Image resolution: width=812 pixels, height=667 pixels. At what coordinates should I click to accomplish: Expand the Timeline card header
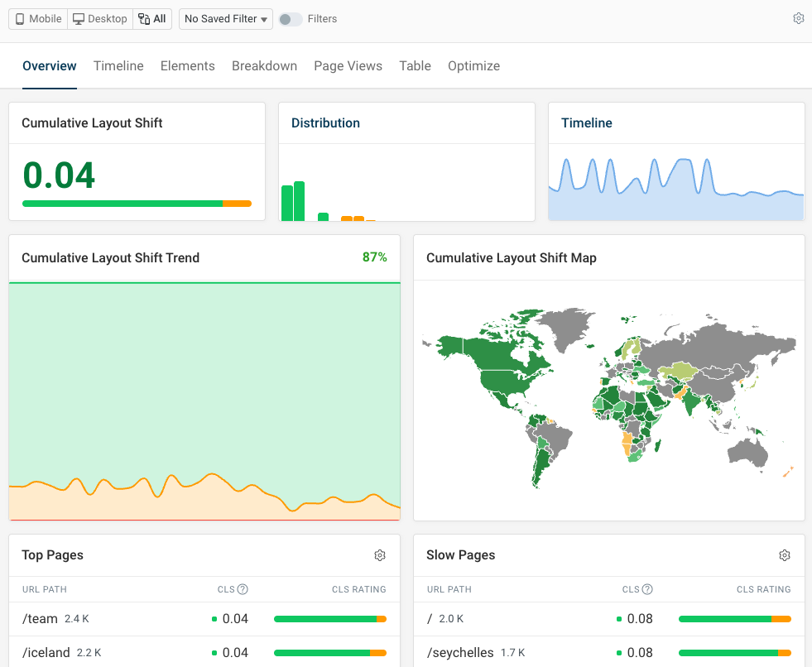point(586,122)
